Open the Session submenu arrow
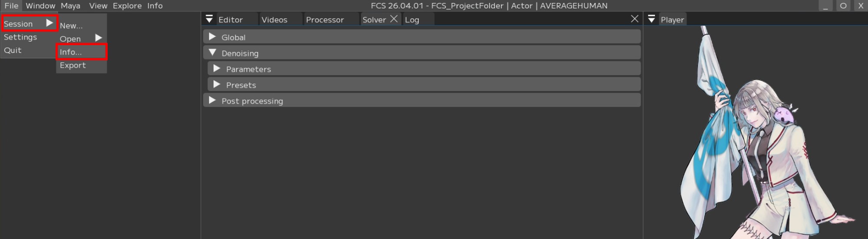Screen dimensions: 868x239 tap(49, 23)
